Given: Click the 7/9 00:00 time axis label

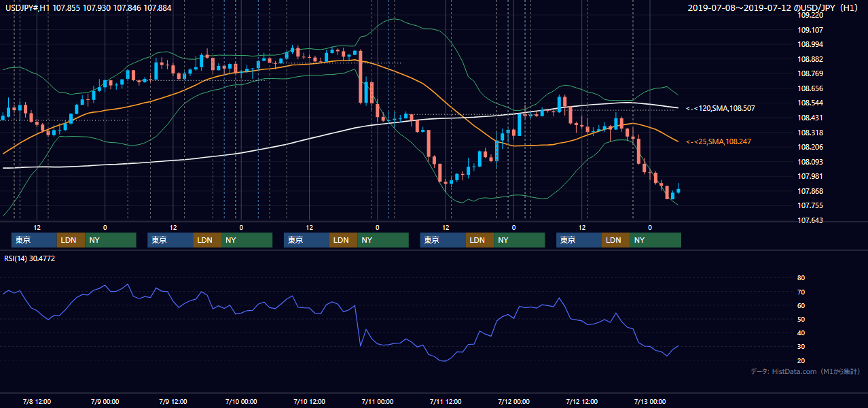Looking at the screenshot, I should [105, 401].
